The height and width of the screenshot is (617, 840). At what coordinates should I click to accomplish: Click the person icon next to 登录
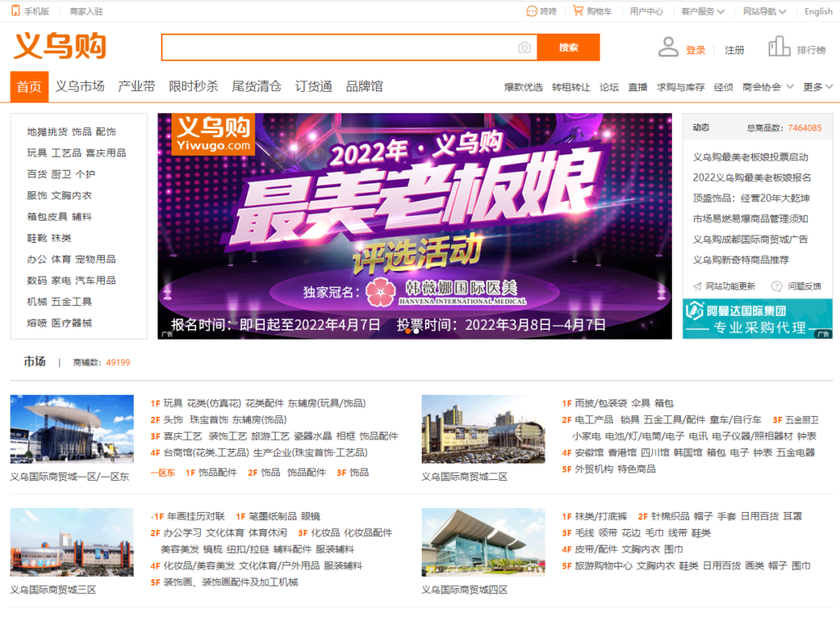coord(669,48)
